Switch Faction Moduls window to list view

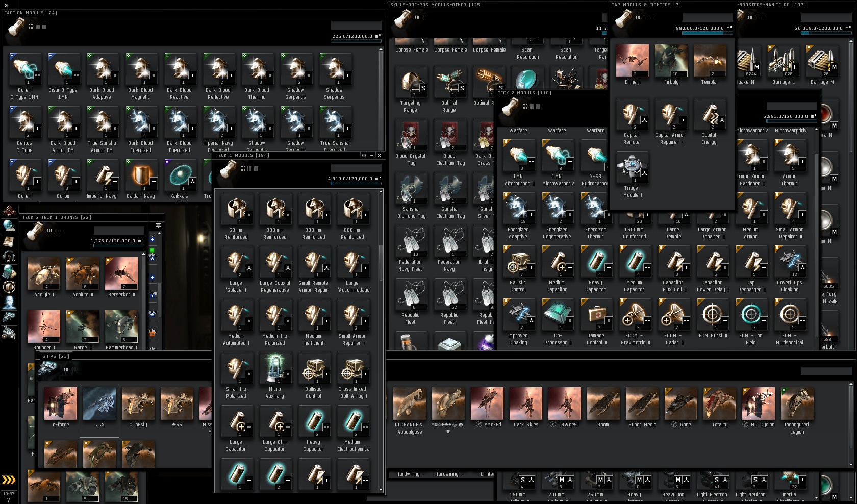coord(44,26)
